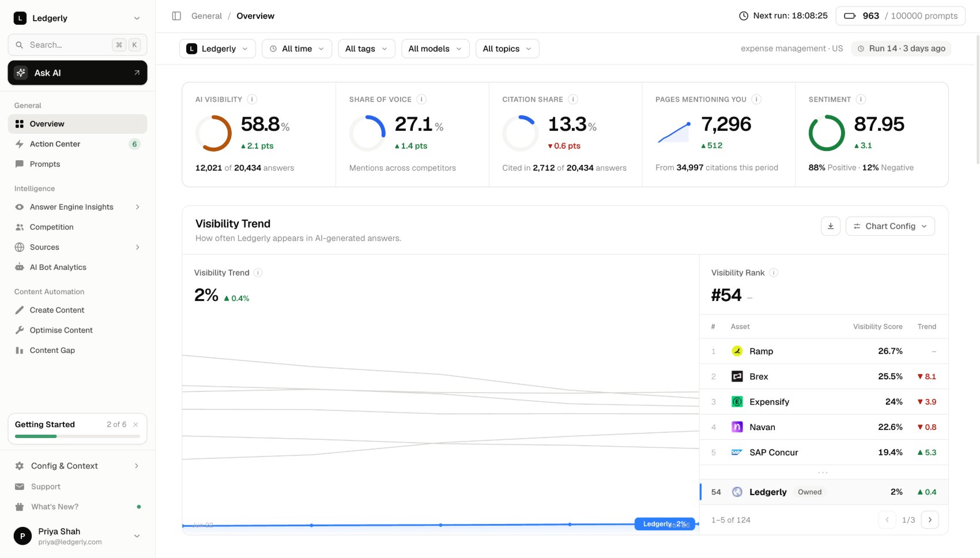The width and height of the screenshot is (980, 558).
Task: Open the All time date filter
Action: [297, 49]
